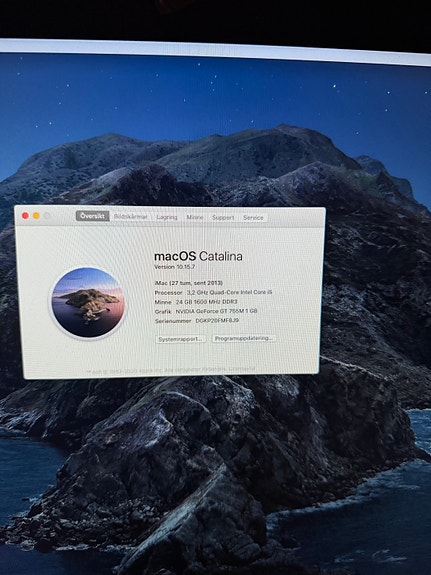The height and width of the screenshot is (575, 431).
Task: Click the iMac (27 tum, sent 2013) model line
Action: click(x=189, y=283)
